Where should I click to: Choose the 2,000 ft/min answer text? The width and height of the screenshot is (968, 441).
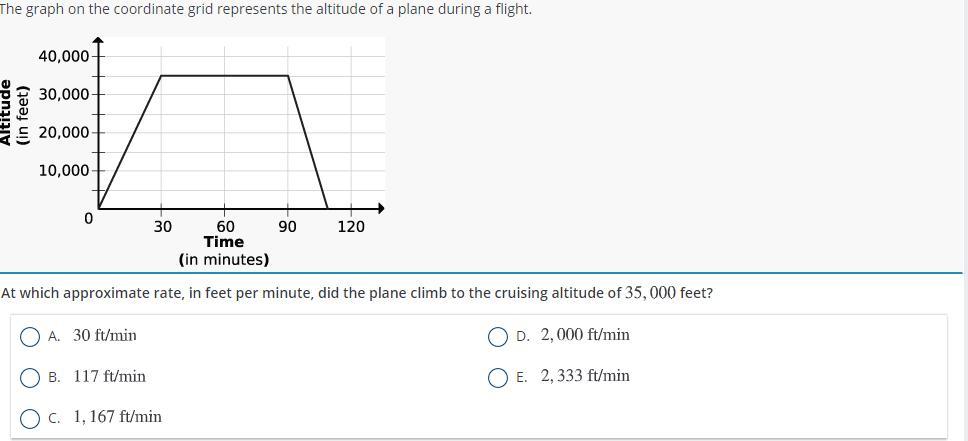585,335
